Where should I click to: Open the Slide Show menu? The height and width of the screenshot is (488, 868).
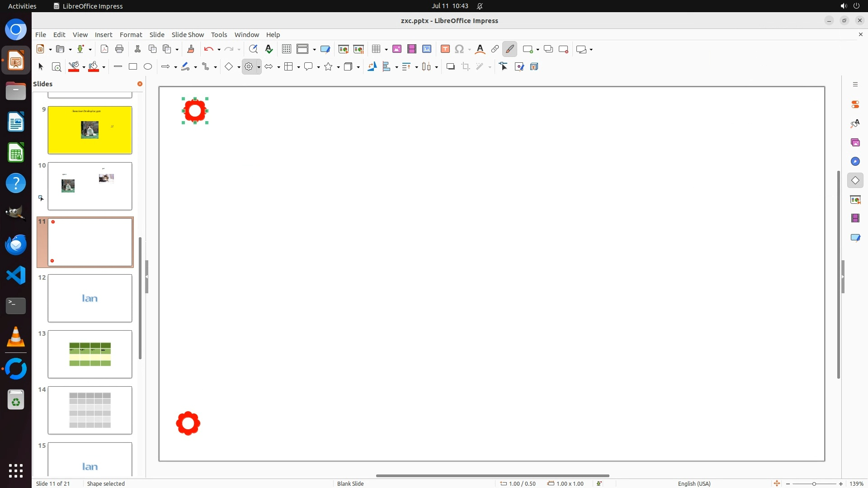(x=187, y=35)
